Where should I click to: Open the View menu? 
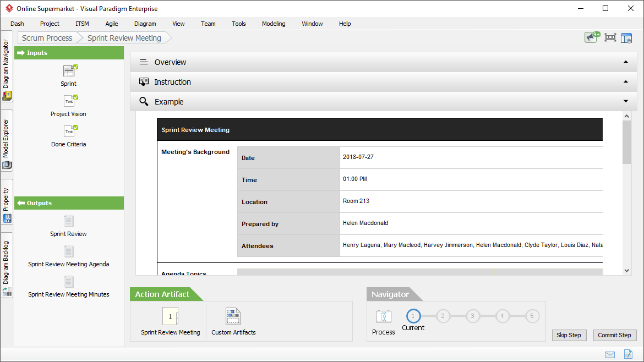click(178, 24)
